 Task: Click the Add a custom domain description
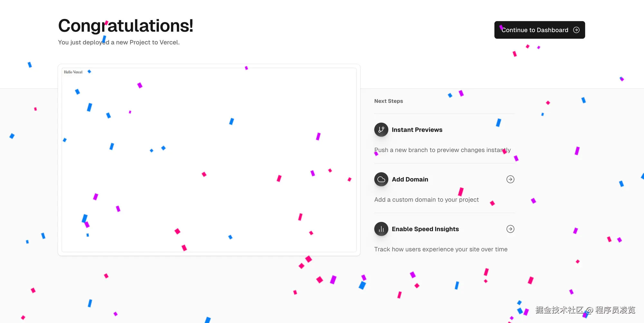tap(426, 200)
